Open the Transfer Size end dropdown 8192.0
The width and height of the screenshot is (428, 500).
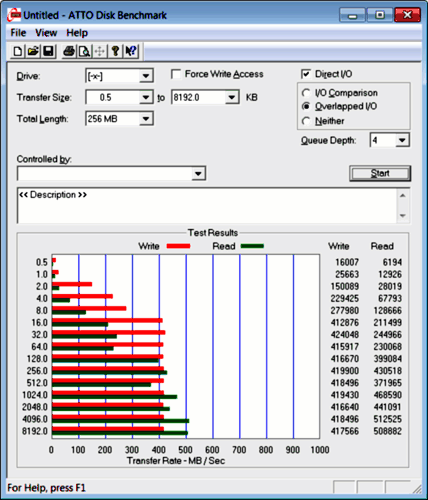pos(232,97)
